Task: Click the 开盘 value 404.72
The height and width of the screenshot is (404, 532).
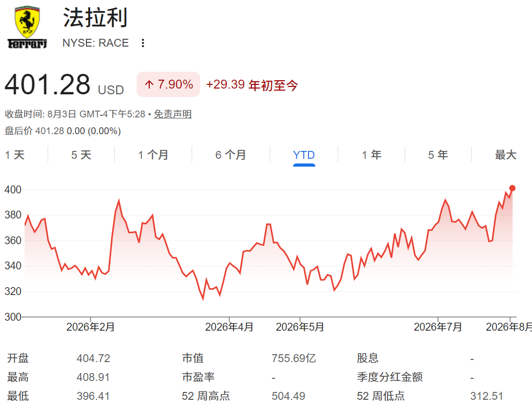Action: pyautogui.click(x=93, y=358)
